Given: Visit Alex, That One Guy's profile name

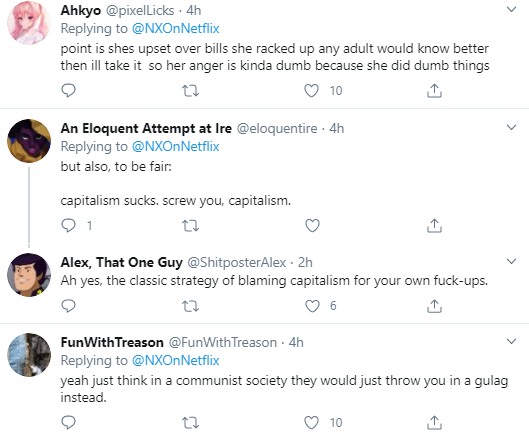Looking at the screenshot, I should 121,262.
